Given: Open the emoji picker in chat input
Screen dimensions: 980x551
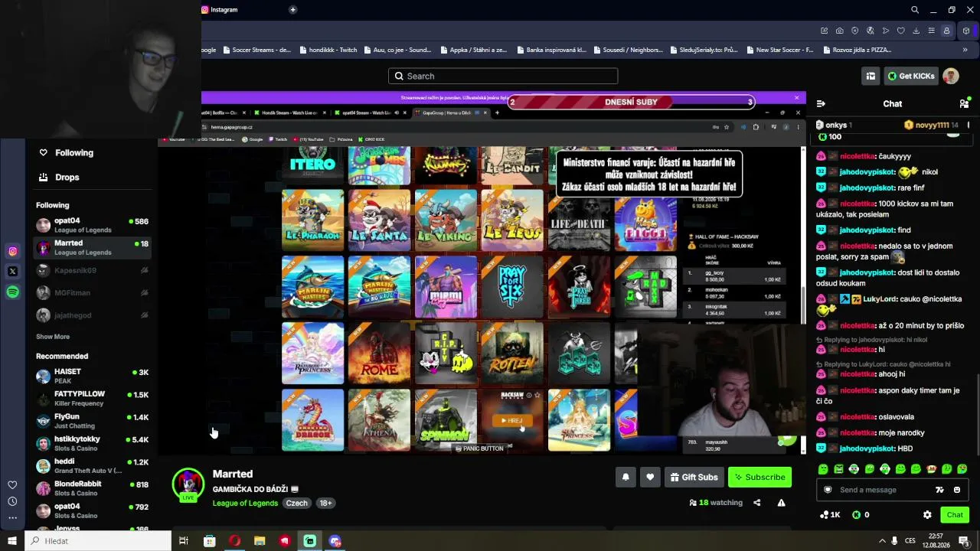Looking at the screenshot, I should (x=957, y=490).
